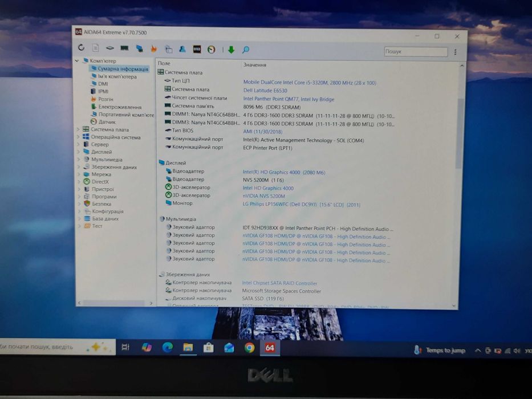The width and height of the screenshot is (532, 399).
Task: Open the memory benchmark green chip icon
Action: click(124, 48)
